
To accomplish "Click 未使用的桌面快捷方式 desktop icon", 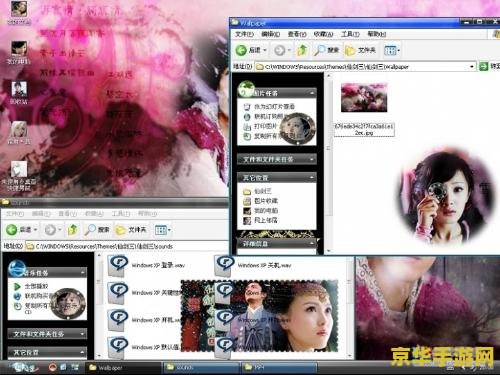I will (19, 176).
